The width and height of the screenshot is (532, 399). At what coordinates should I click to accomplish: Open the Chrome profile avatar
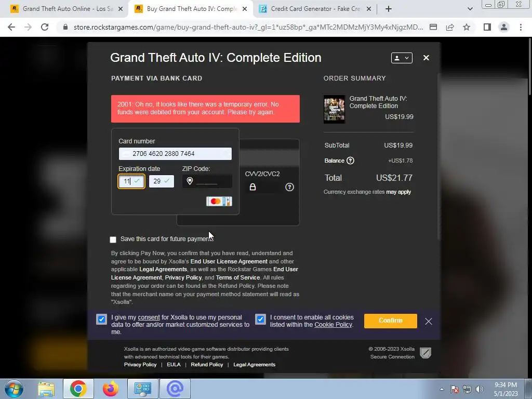(x=504, y=27)
